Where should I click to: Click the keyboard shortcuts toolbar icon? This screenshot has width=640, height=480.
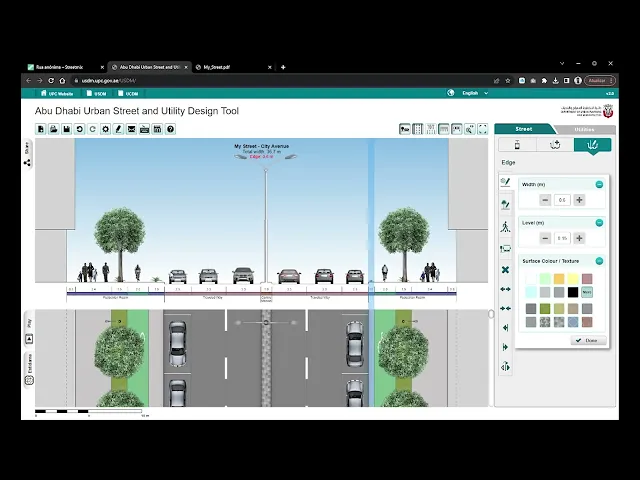[x=144, y=129]
